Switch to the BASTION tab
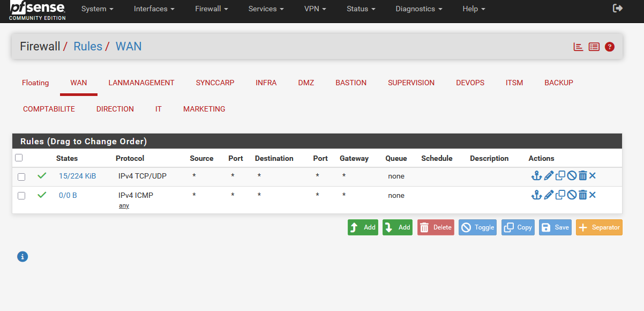Screen dimensions: 644x311 coord(351,83)
